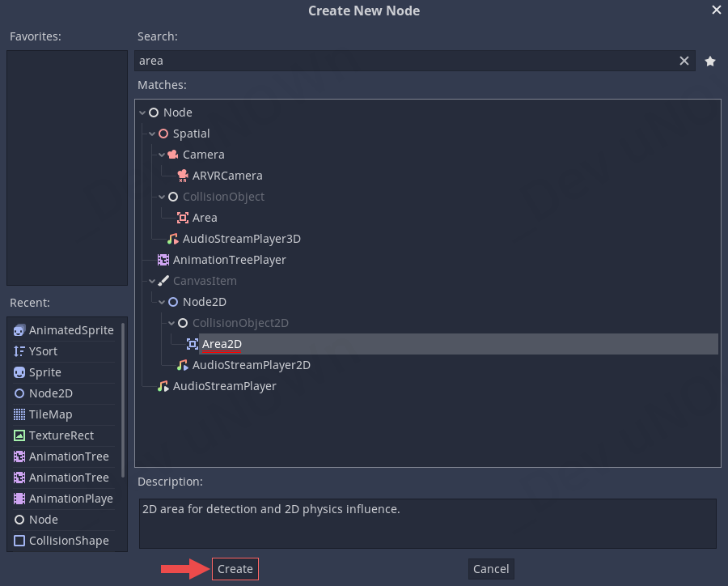The width and height of the screenshot is (728, 586).
Task: Click the red Area node icon
Action: [x=183, y=218]
